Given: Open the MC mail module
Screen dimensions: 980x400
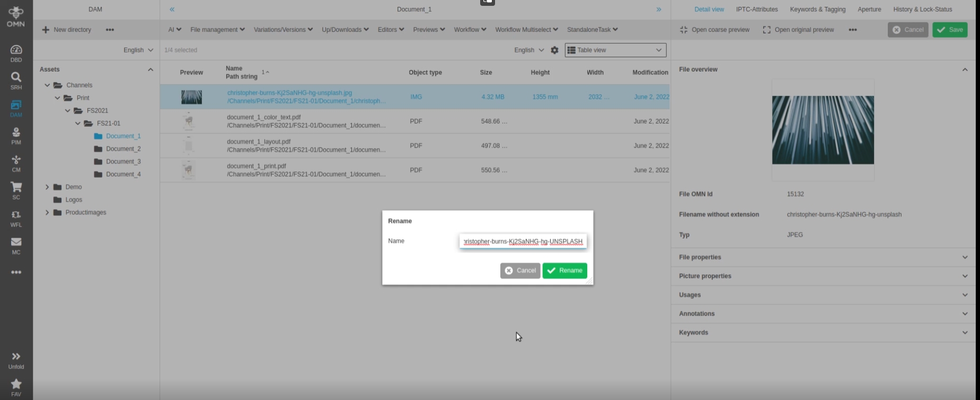Looking at the screenshot, I should (x=16, y=246).
